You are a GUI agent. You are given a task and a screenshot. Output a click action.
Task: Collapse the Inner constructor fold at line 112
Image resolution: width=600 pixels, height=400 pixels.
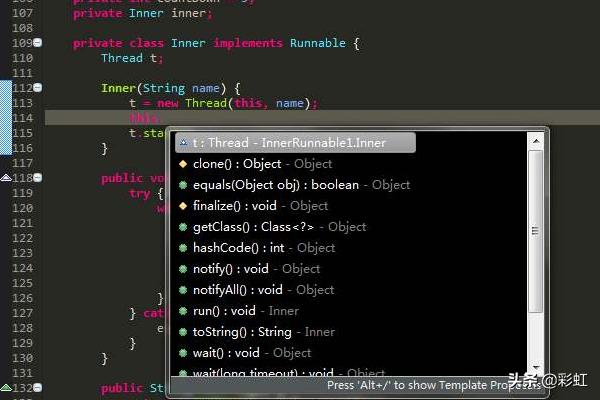38,87
